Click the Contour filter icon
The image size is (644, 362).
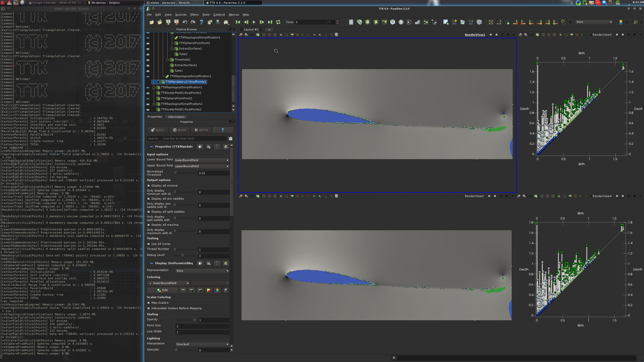359,22
